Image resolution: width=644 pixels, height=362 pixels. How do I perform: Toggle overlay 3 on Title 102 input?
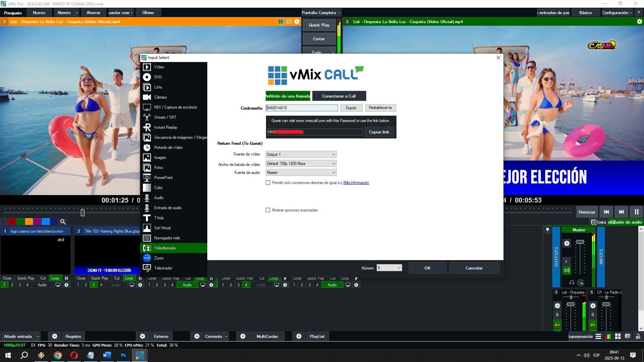[x=94, y=285]
